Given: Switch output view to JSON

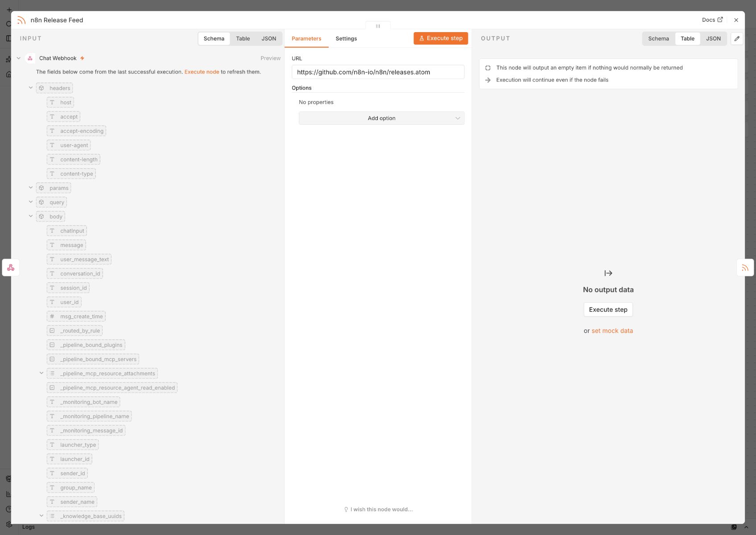Looking at the screenshot, I should [713, 39].
